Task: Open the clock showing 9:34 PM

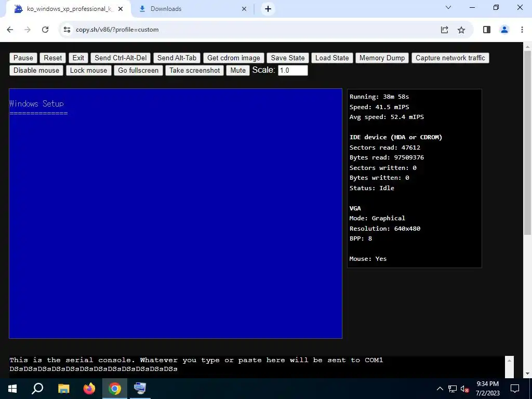Action: coord(487,389)
